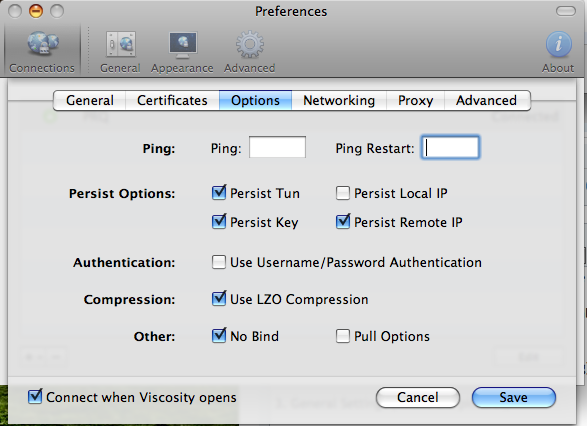Viewport: 587px width, 426px height.
Task: Switch to the General connection tab
Action: 90,100
